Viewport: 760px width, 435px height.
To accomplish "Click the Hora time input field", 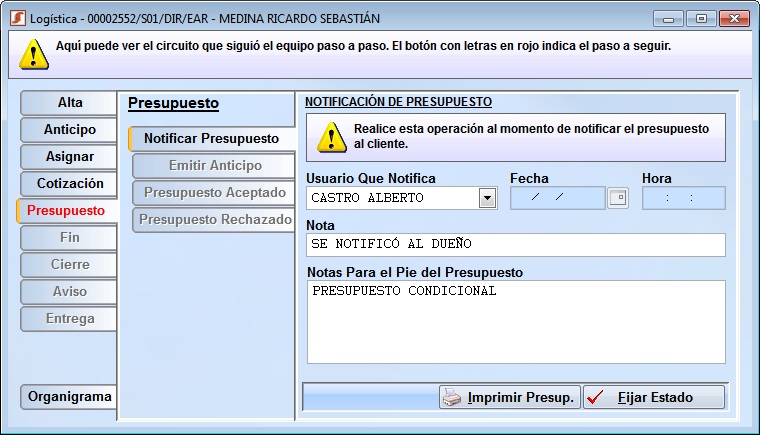I will coord(683,198).
